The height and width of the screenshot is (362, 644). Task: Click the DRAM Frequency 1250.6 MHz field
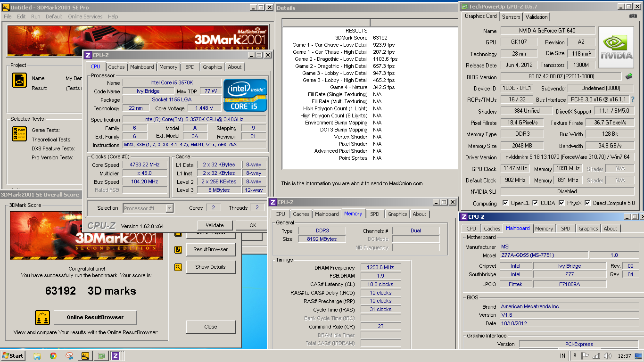point(380,267)
